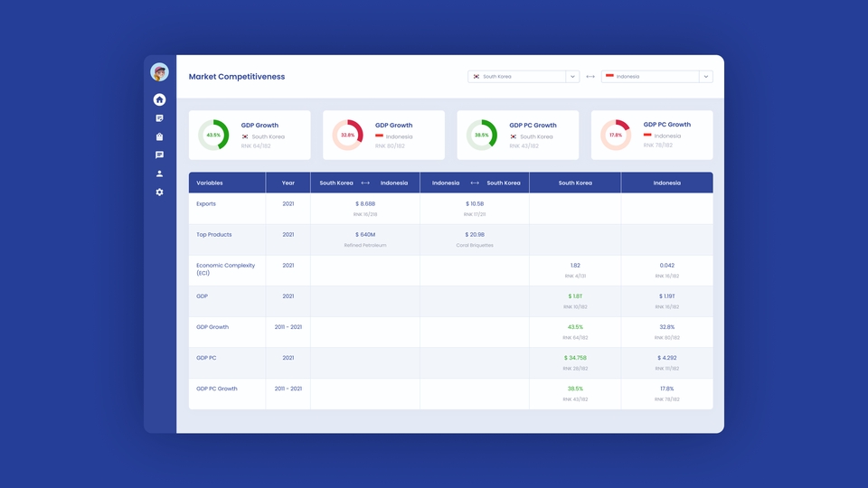Image resolution: width=868 pixels, height=488 pixels.
Task: Open the user profile sidebar icon
Action: tap(159, 174)
